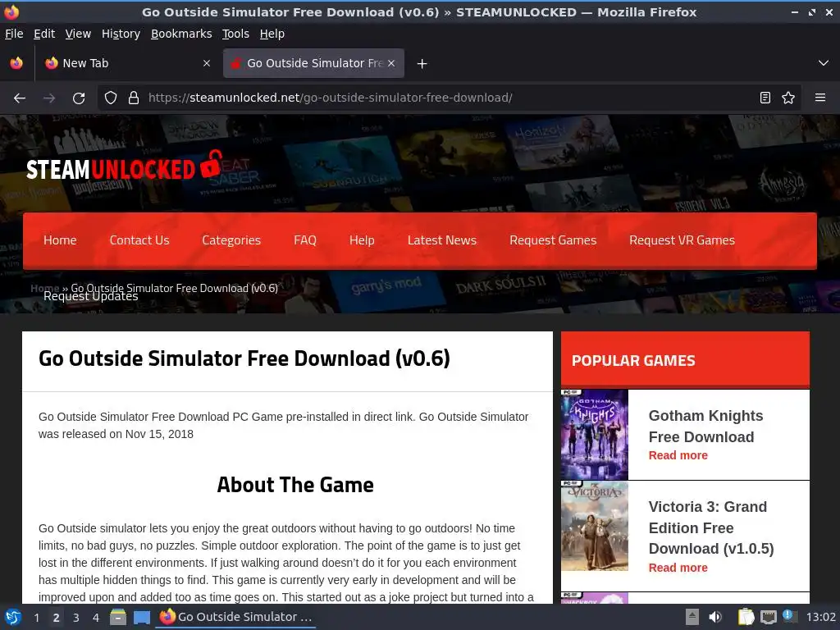Open Gotham Knights Free Download title
Image resolution: width=840 pixels, height=630 pixels.
(x=705, y=427)
